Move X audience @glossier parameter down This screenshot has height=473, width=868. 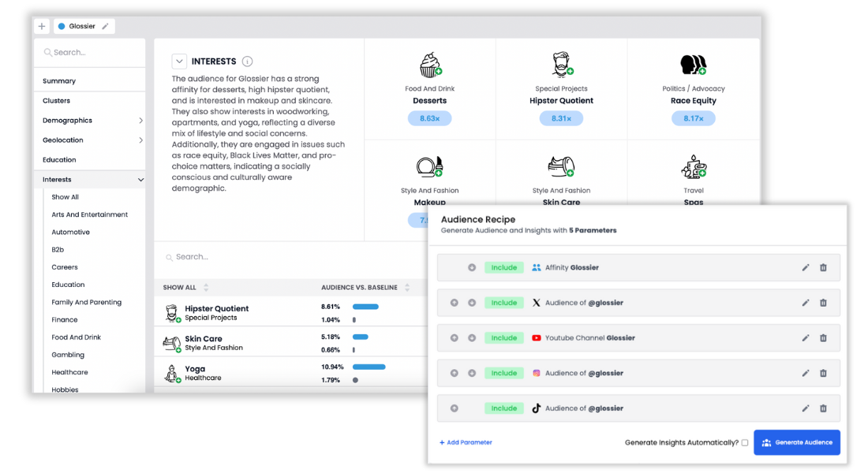472,304
